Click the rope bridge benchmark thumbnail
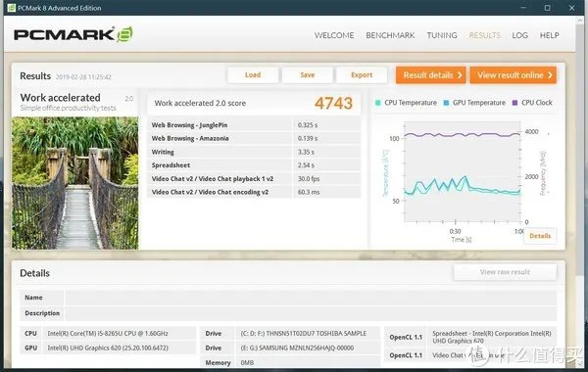 coord(75,183)
